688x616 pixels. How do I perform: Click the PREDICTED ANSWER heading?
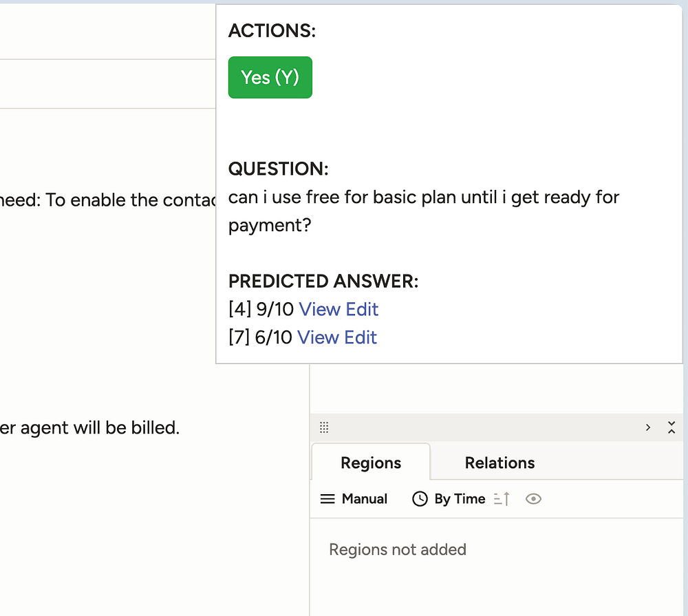coord(323,282)
